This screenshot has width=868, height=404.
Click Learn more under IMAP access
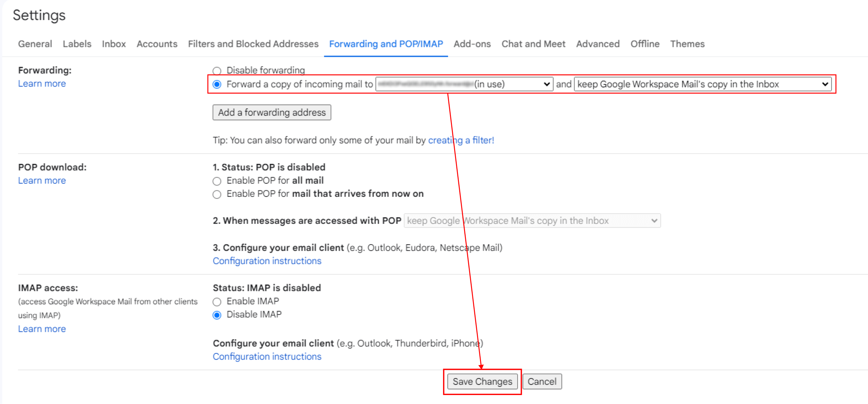click(42, 329)
